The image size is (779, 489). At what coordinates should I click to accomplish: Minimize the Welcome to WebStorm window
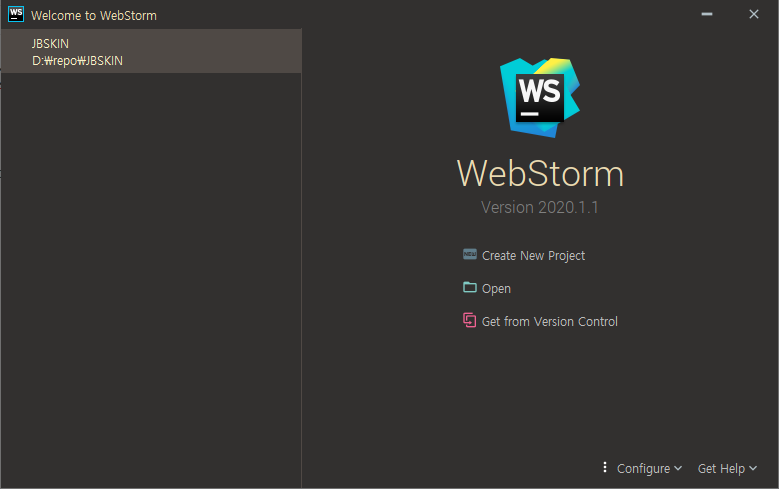tap(707, 14)
